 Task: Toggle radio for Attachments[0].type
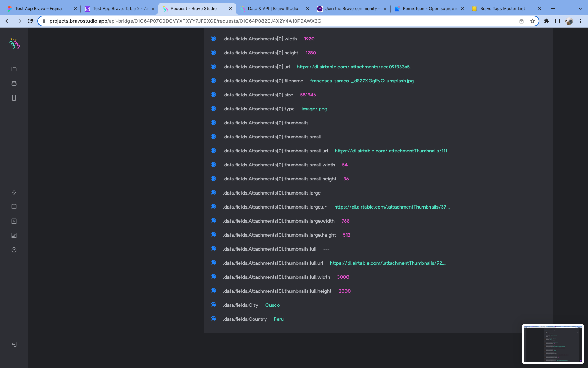coord(213,109)
